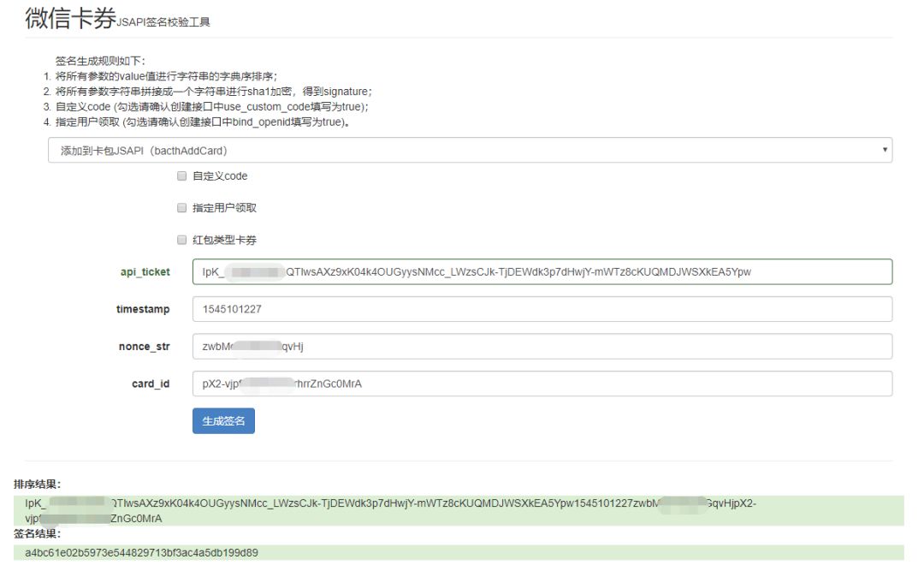Click the 签名结果 heading
Image resolution: width=924 pixels, height=583 pixels.
tap(37, 533)
